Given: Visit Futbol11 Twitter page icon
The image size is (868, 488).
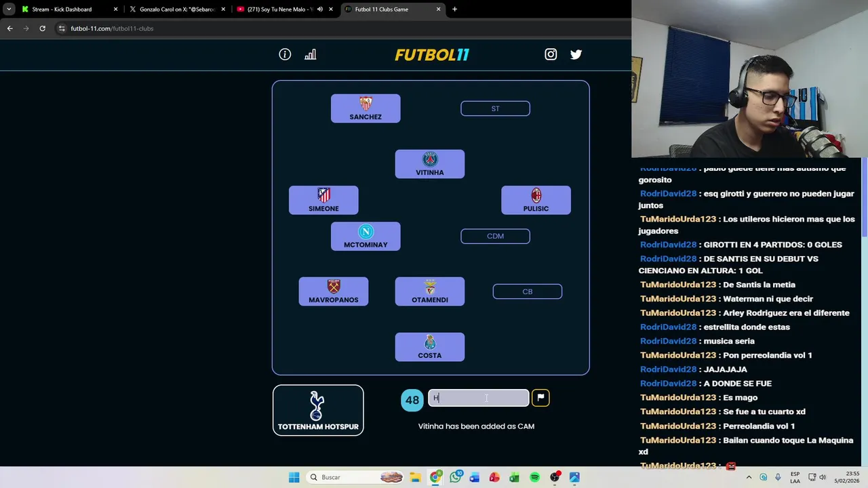Looking at the screenshot, I should pyautogui.click(x=576, y=54).
